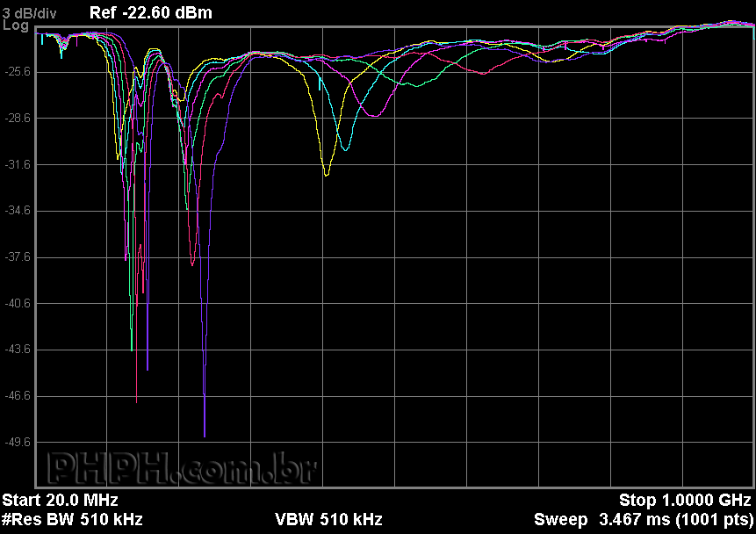The image size is (756, 534).
Task: Click the red trace notch bottom near -37.6
Action: coord(193,263)
